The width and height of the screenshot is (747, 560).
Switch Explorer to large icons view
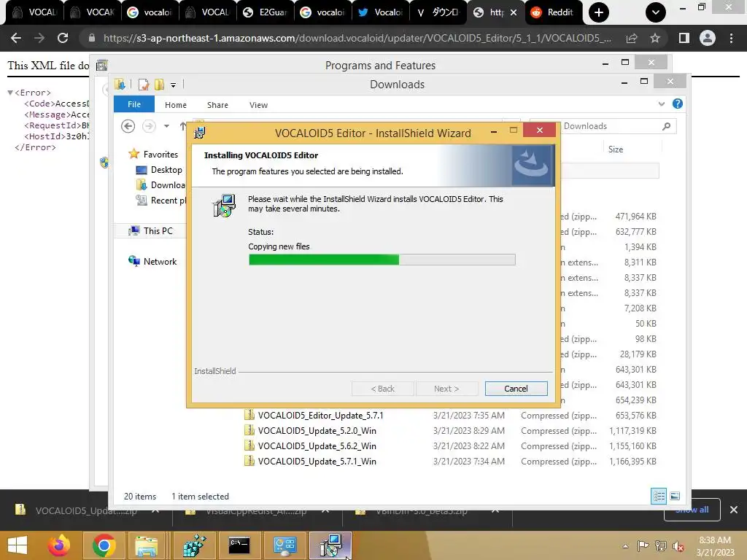[x=675, y=496]
